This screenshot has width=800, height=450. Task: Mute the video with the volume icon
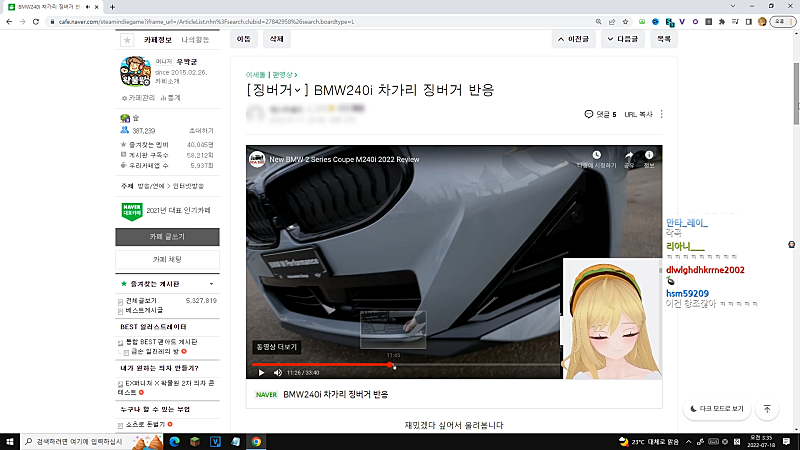[x=277, y=373]
